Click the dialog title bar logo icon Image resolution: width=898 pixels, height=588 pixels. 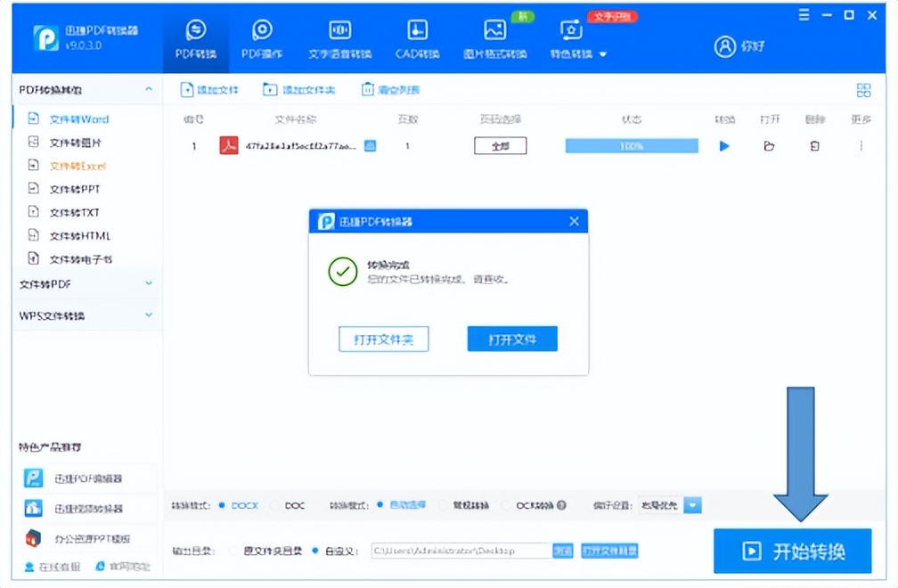tap(326, 221)
